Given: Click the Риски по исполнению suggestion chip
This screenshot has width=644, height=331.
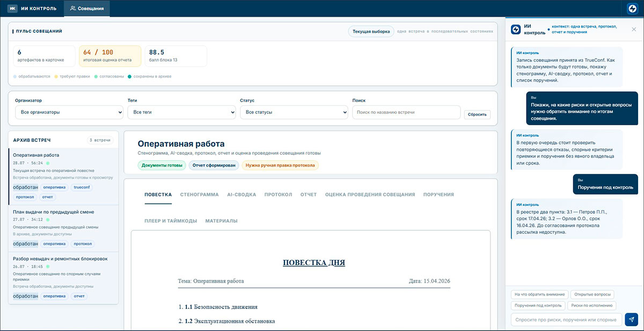Looking at the screenshot, I should click(x=592, y=306).
